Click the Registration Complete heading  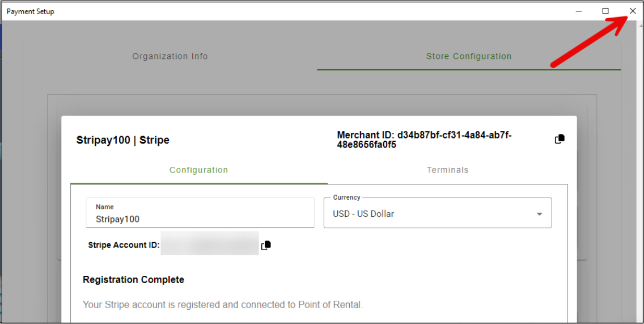pyautogui.click(x=133, y=279)
